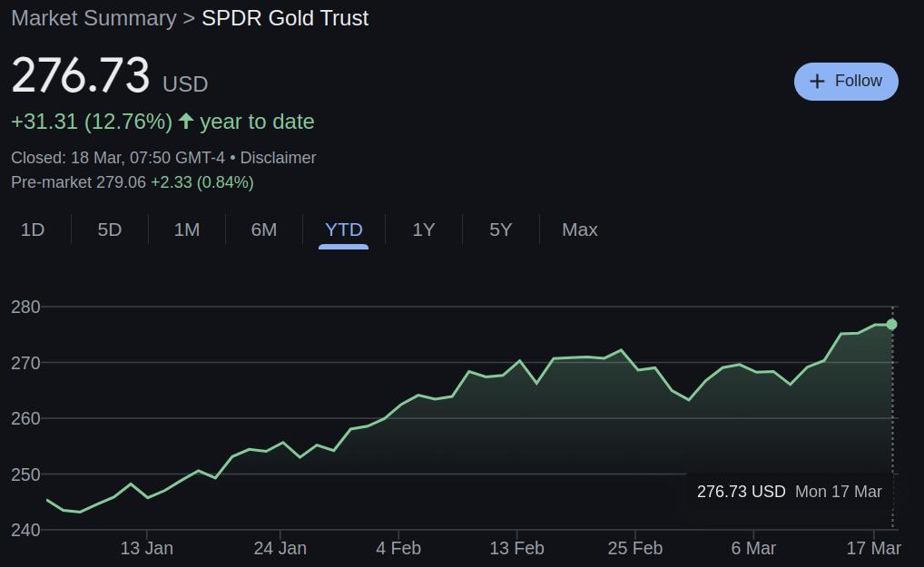The width and height of the screenshot is (924, 567).
Task: Click the green data point on the chart
Action: coord(891,325)
